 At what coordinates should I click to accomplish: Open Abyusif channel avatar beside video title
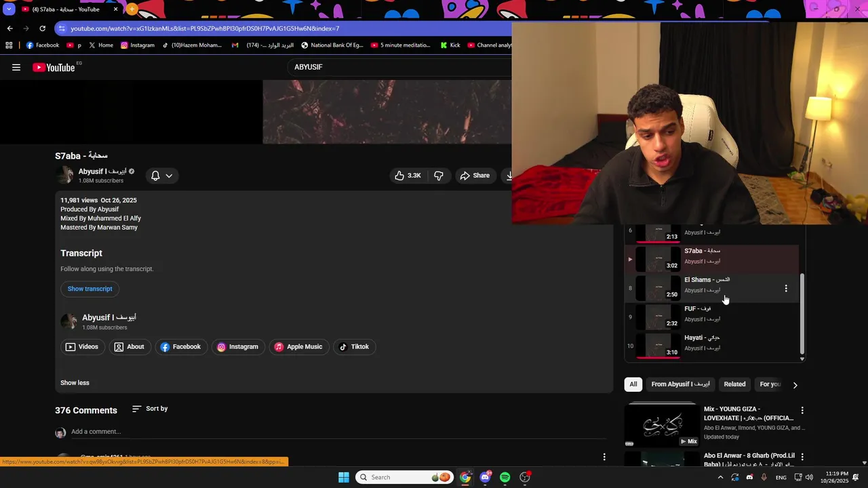pyautogui.click(x=64, y=175)
